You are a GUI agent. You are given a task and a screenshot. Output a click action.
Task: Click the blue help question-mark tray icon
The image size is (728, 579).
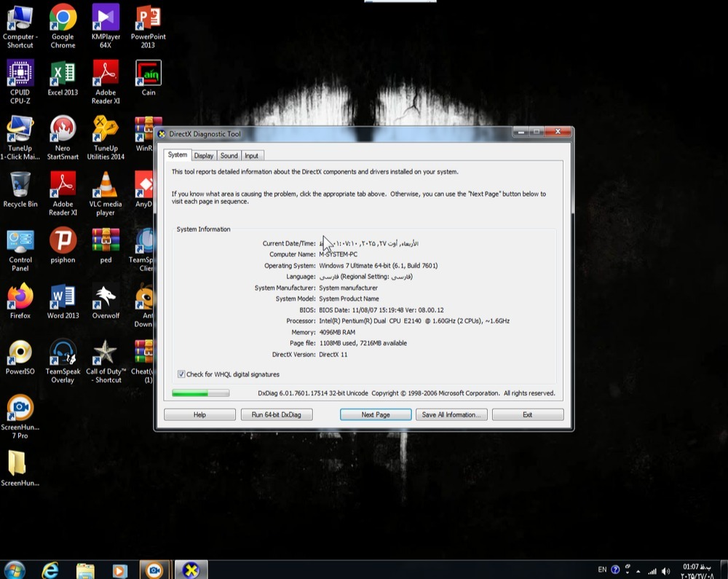(x=615, y=570)
